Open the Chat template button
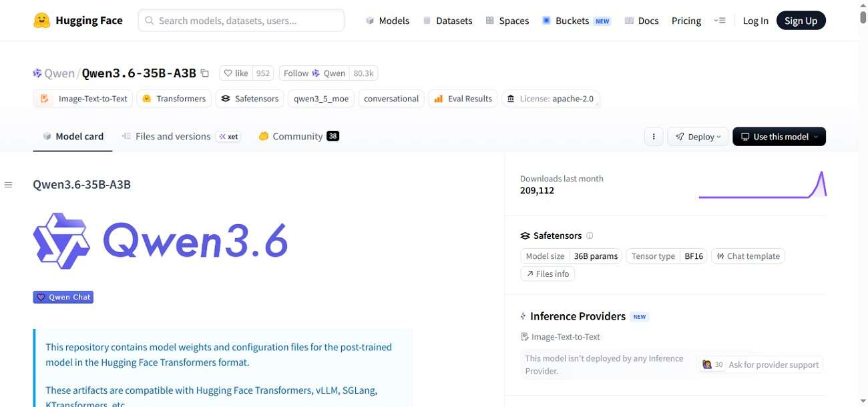Image resolution: width=868 pixels, height=407 pixels. click(x=748, y=256)
